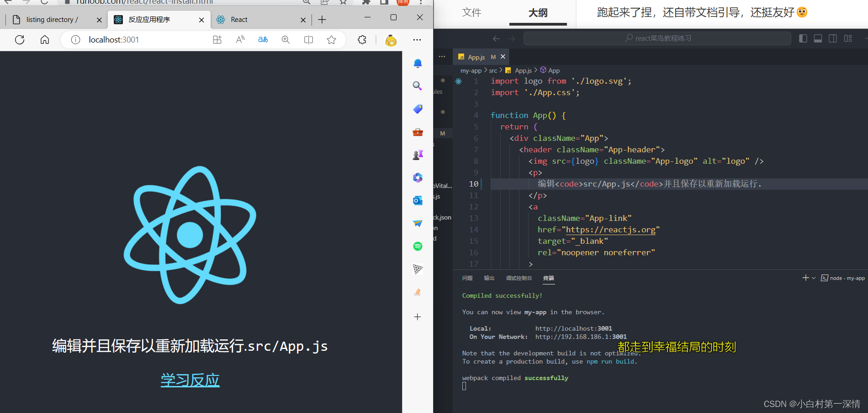Add a new app to Edge sidebar
Screen dimensions: 868x413
point(418,317)
